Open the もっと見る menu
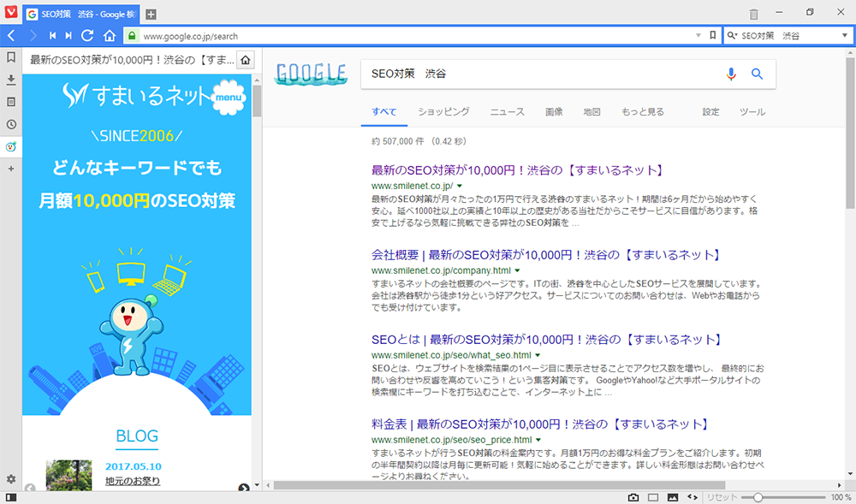Screen dimensions: 856x504 tap(643, 112)
